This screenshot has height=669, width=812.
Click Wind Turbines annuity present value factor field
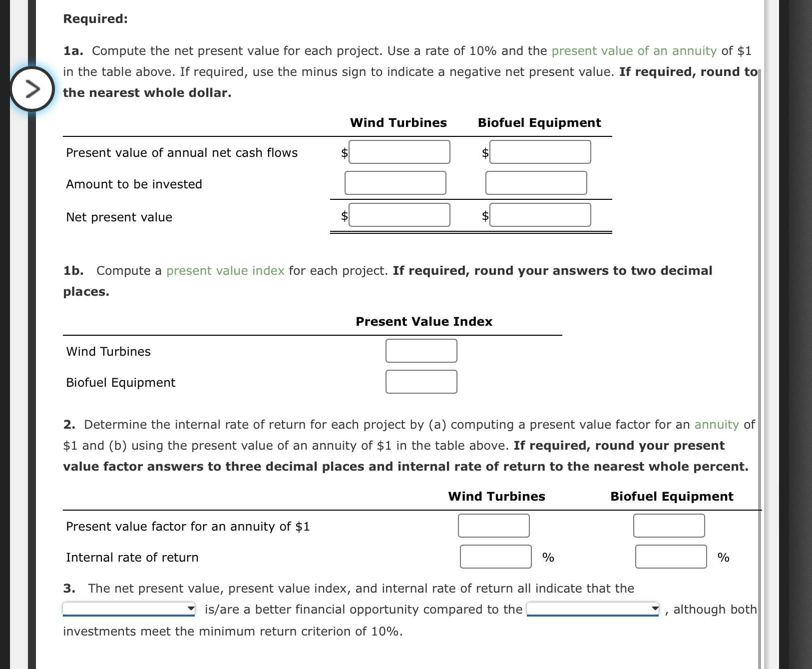[x=493, y=526]
